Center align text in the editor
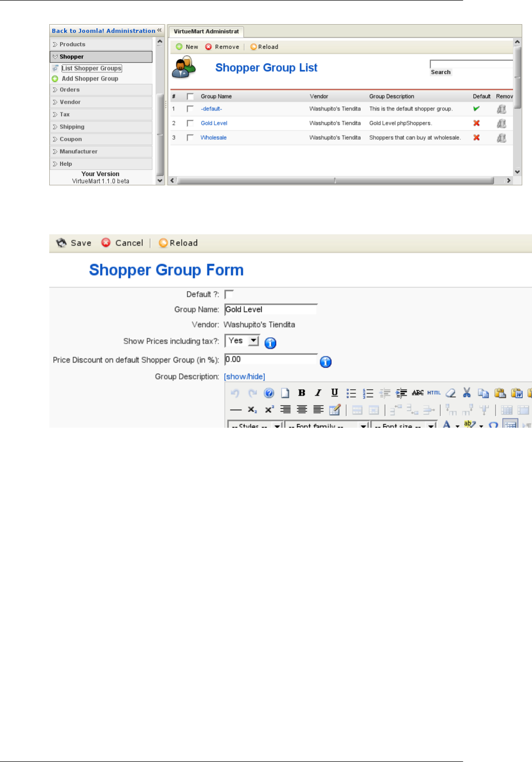532x762 pixels. pyautogui.click(x=302, y=410)
